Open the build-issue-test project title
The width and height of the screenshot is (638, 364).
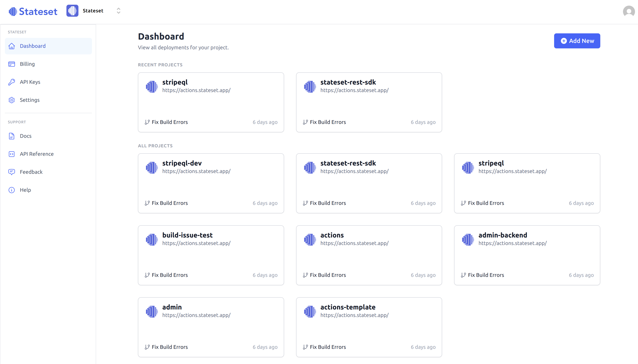point(187,235)
